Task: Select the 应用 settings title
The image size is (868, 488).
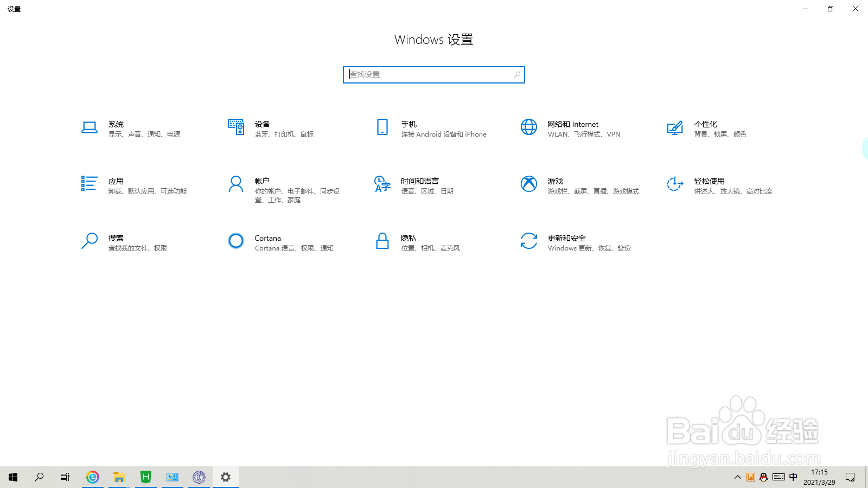Action: pyautogui.click(x=116, y=181)
